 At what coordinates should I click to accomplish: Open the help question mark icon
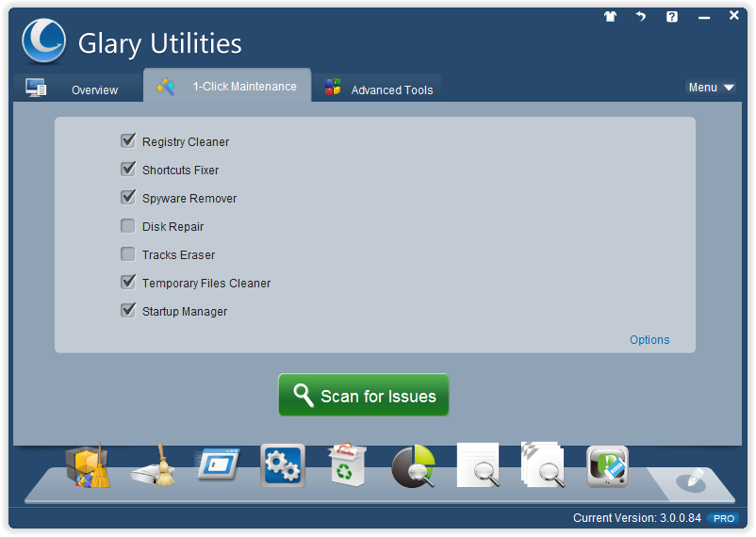click(x=672, y=17)
